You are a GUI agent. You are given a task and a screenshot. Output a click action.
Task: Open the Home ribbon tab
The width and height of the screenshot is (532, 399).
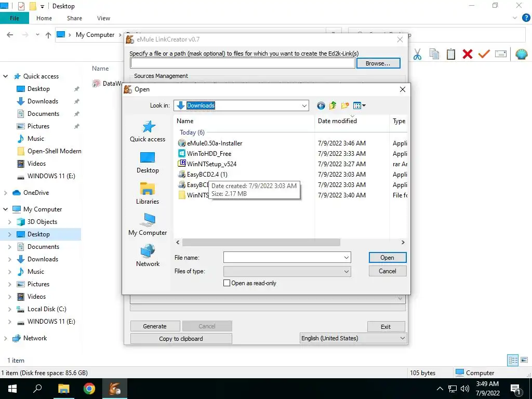44,18
